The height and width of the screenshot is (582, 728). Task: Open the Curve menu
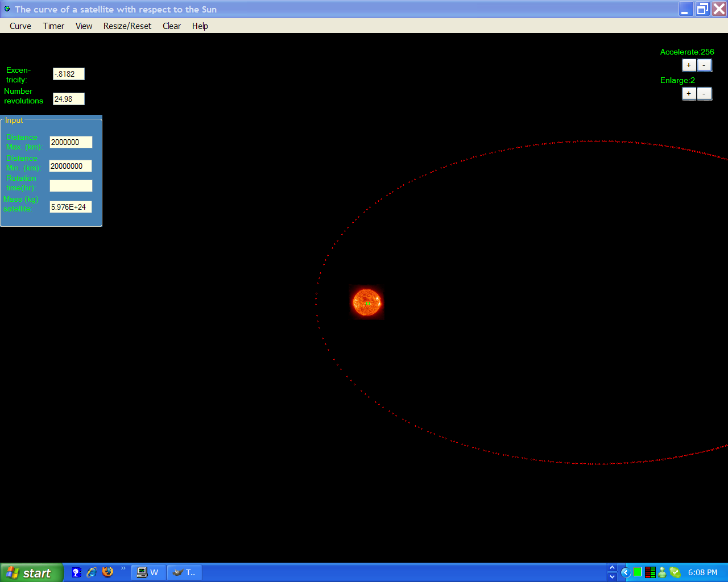point(20,26)
